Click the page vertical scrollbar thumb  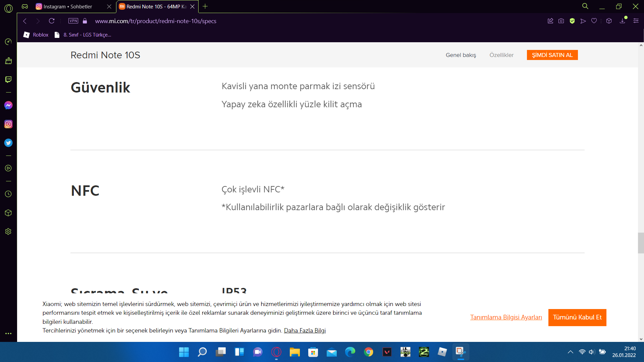(641, 243)
